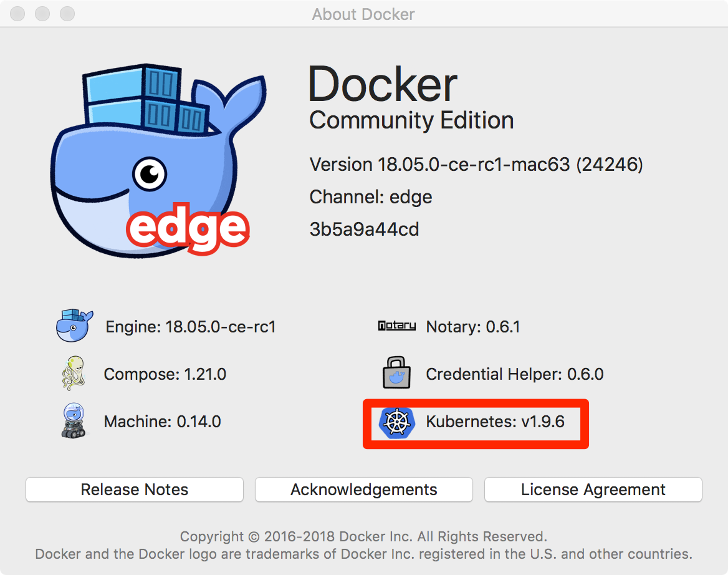
Task: Click the 'Channel: edge' line
Action: (x=371, y=197)
